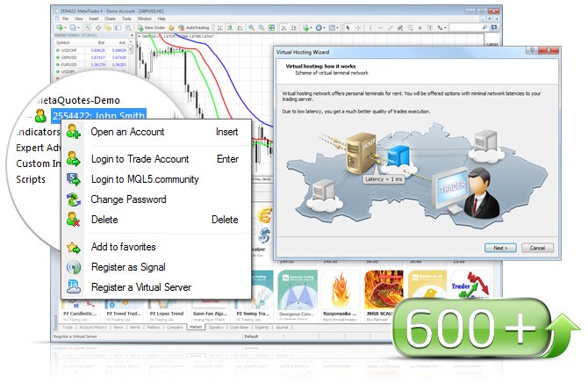Zoom out on the chart

coord(262,28)
